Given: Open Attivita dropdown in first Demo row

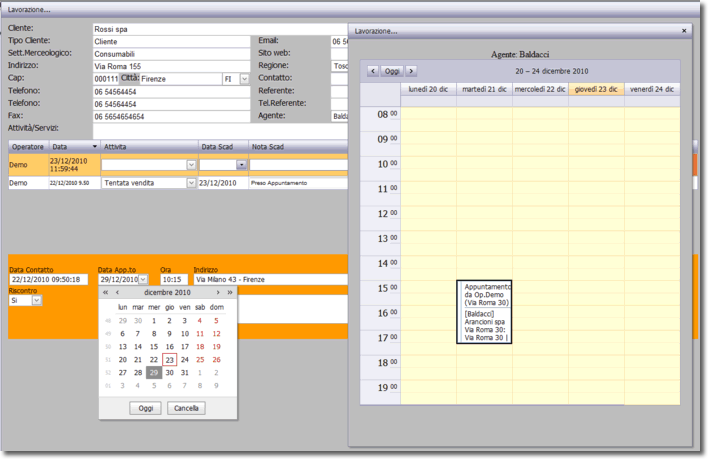Looking at the screenshot, I should point(191,165).
